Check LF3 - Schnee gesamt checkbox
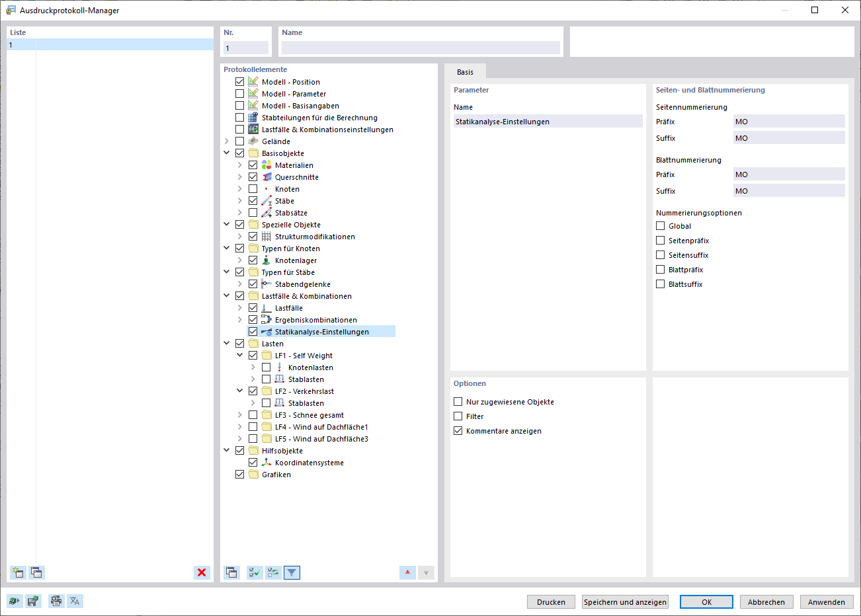Viewport: 861px width, 616px height. coord(253,415)
